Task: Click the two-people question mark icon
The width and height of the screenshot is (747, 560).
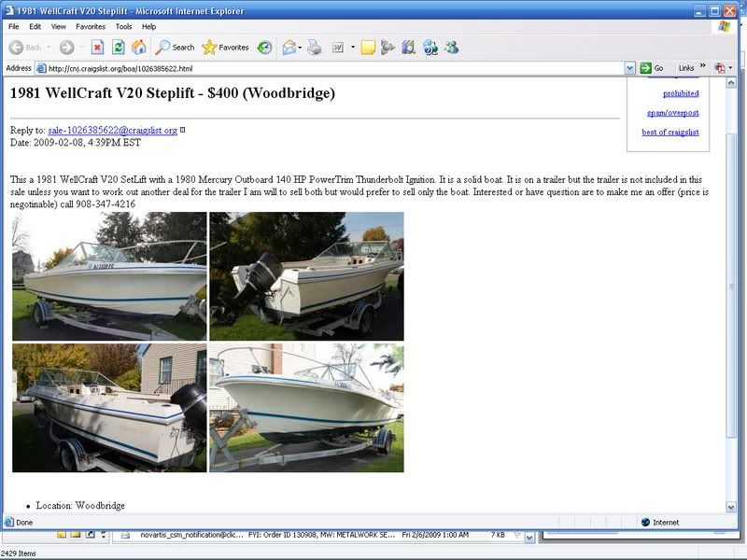Action: tap(430, 48)
